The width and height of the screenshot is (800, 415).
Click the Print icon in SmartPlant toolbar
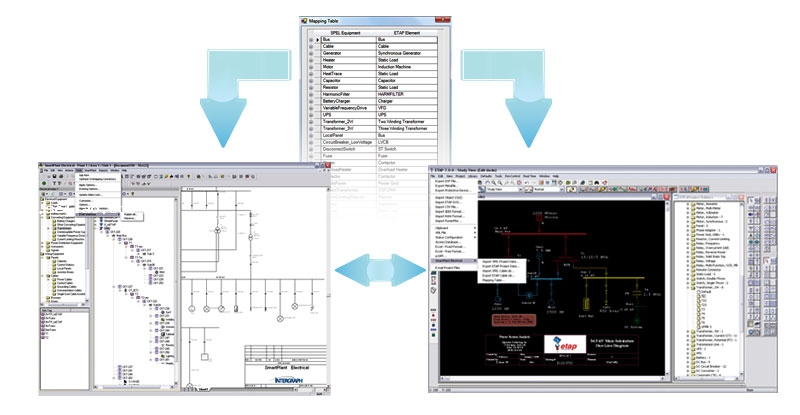point(61,176)
